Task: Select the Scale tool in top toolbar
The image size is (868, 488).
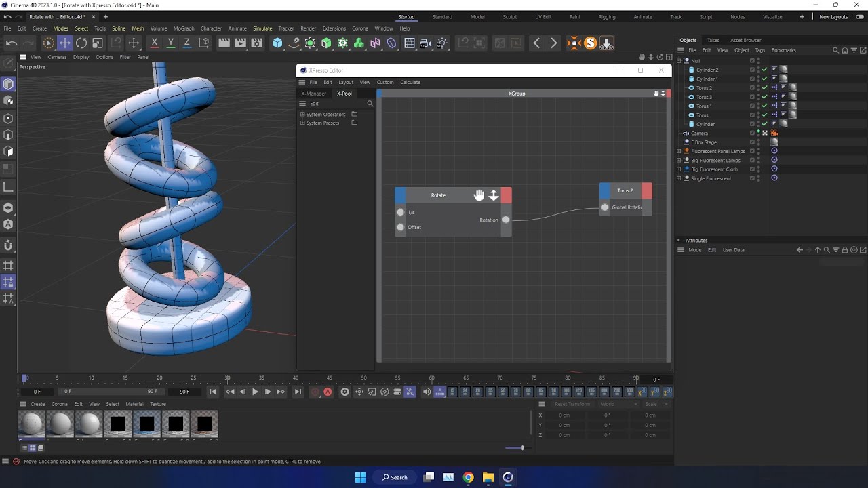Action: [98, 43]
